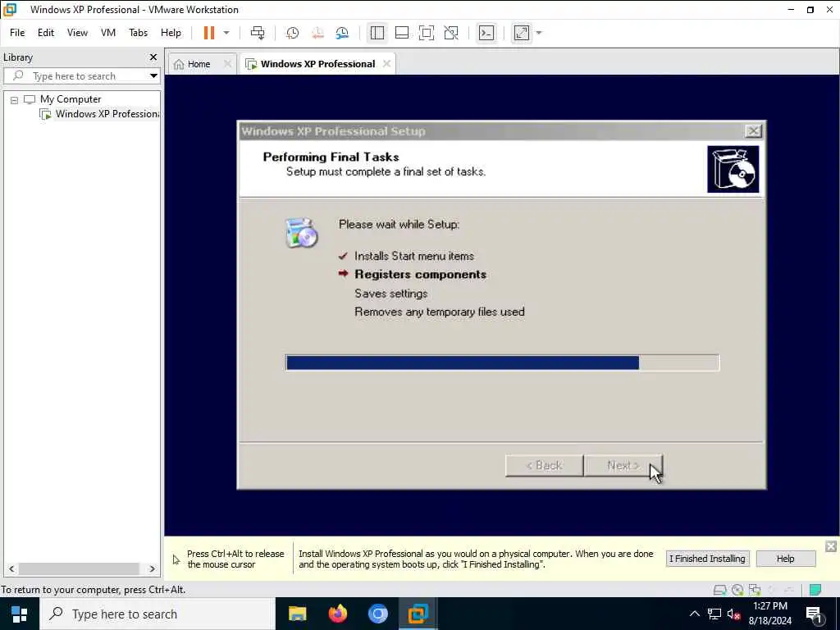Open Chrome from the taskbar
Image resolution: width=840 pixels, height=630 pixels.
(x=377, y=614)
